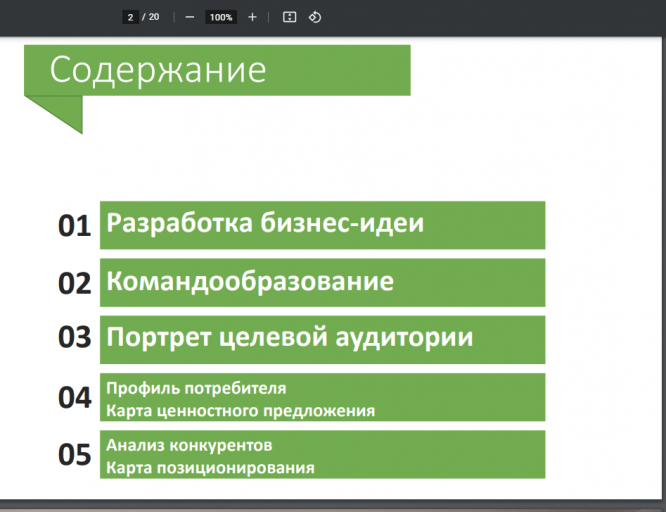The image size is (666, 512).
Task: Click the section number '02'
Action: pos(74,283)
